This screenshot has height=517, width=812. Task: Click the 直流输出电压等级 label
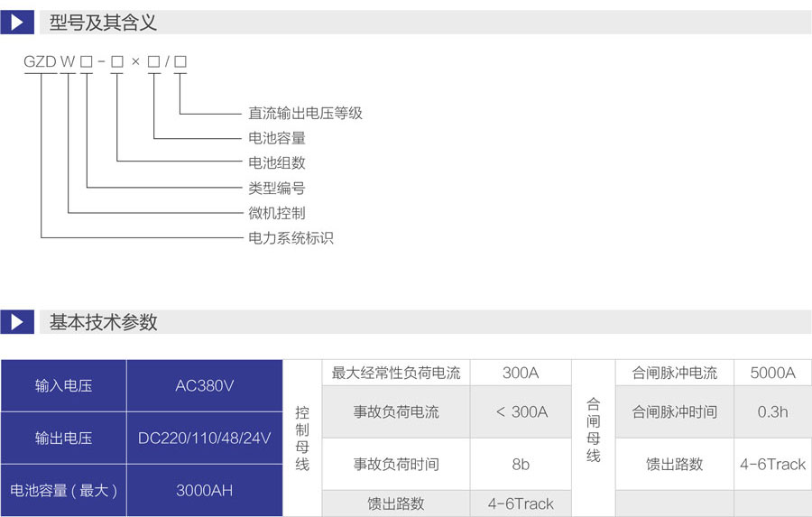coord(305,114)
